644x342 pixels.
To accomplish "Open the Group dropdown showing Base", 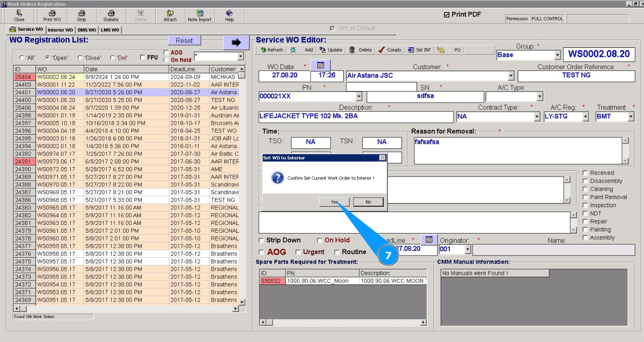I will pos(557,55).
